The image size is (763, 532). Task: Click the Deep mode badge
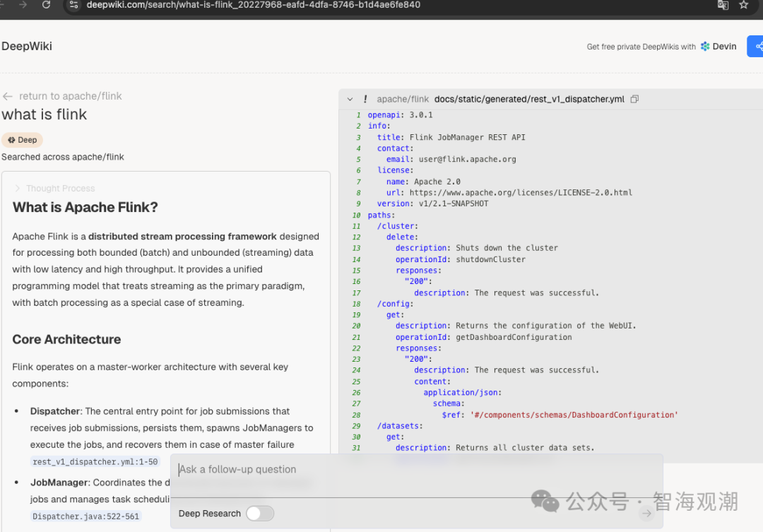click(x=22, y=140)
